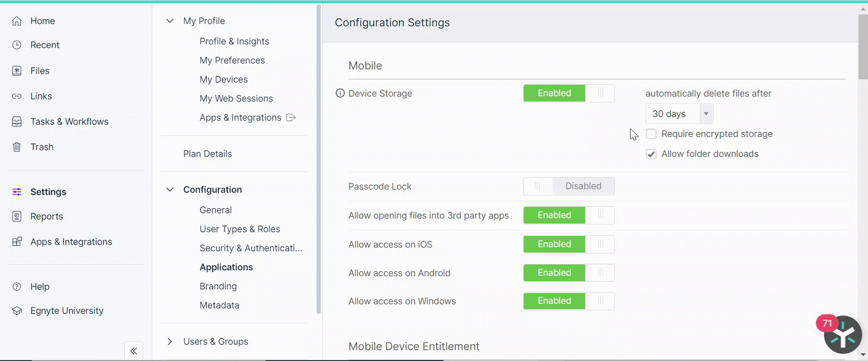
Task: Click the Mobile Device Entitlement heading
Action: 414,346
